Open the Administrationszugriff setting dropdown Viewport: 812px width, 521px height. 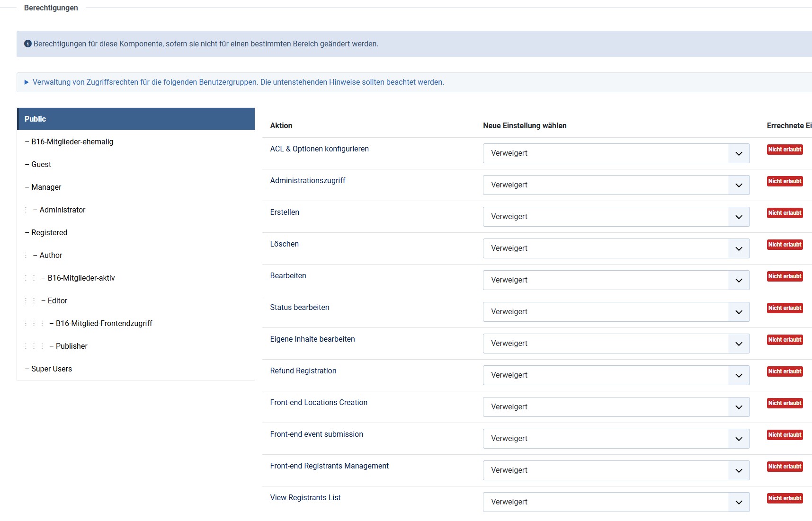(616, 185)
